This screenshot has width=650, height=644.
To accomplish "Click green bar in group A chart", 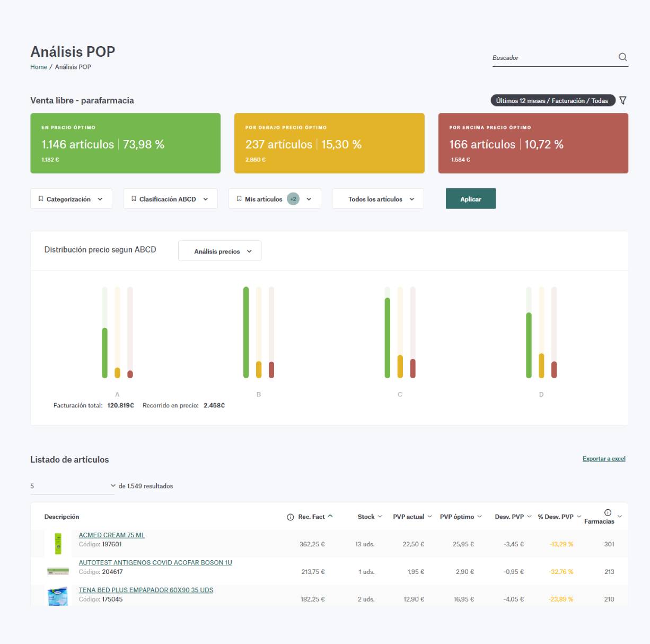I will coord(104,353).
